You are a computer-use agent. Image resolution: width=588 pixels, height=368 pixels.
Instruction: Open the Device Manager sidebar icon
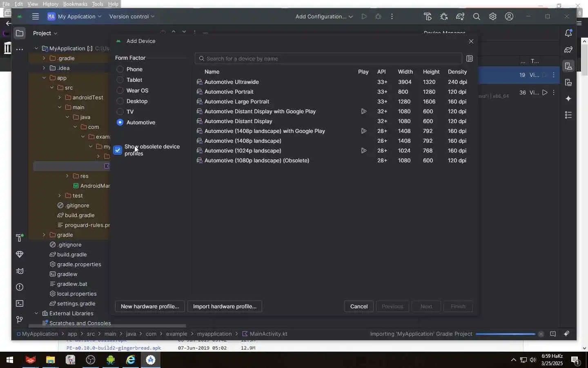pyautogui.click(x=568, y=66)
